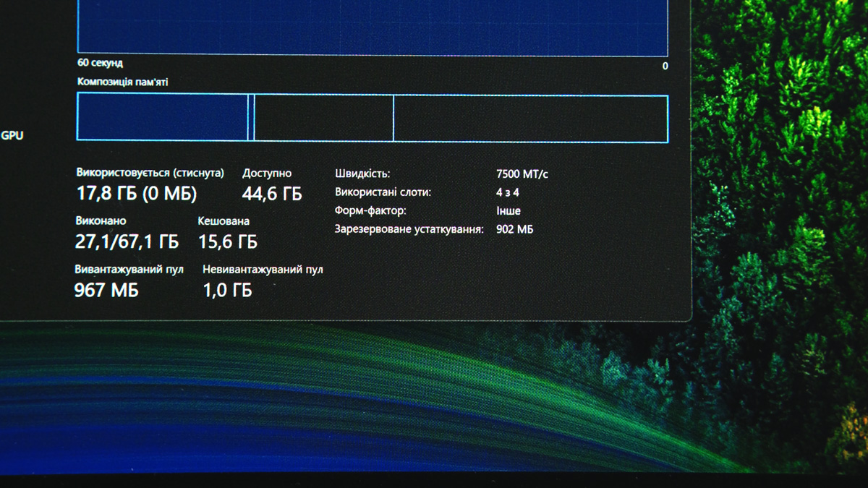Screen dimensions: 868x488
Task: Click the 'Використані слоти:' label
Action: [383, 192]
